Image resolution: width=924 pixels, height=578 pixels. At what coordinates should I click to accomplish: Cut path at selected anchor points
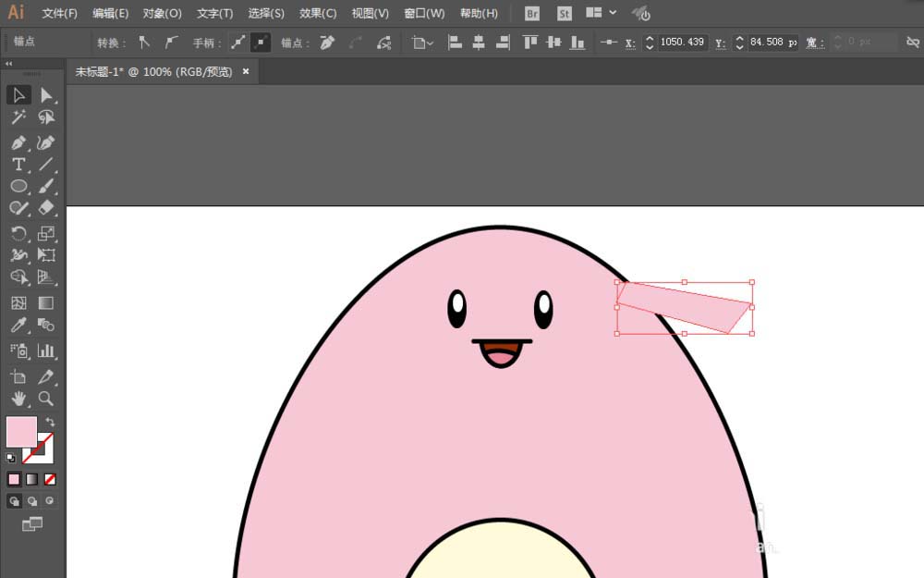[x=383, y=42]
